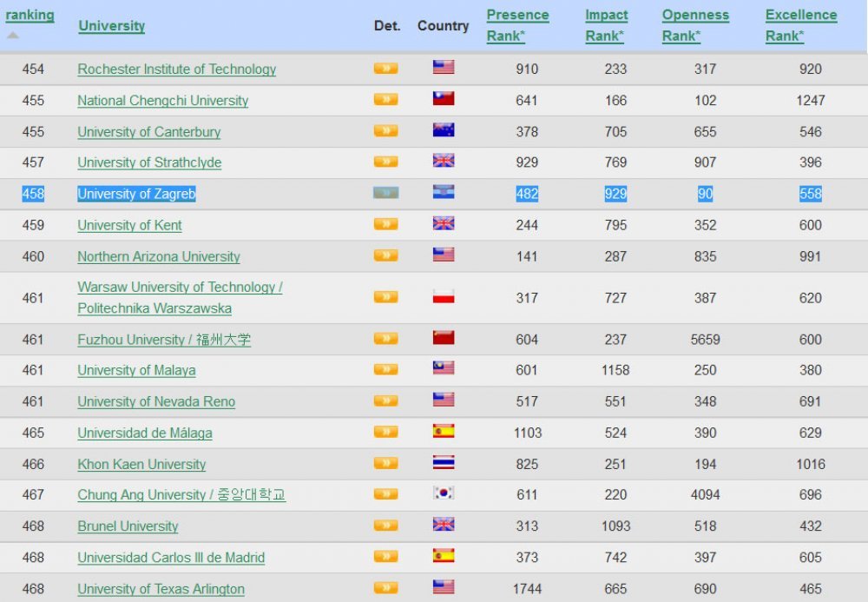This screenshot has height=602, width=868.
Task: Click the flag in University of Strathclyde row
Action: (x=444, y=161)
